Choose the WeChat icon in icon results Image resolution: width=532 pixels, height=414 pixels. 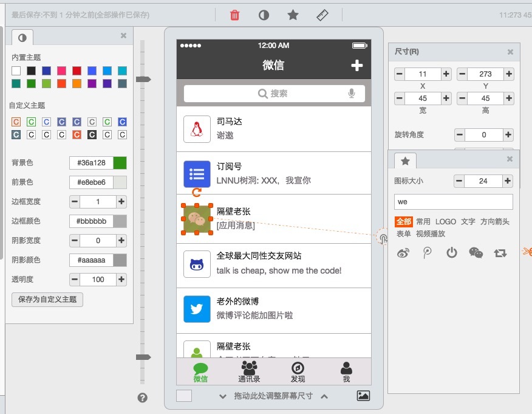476,253
